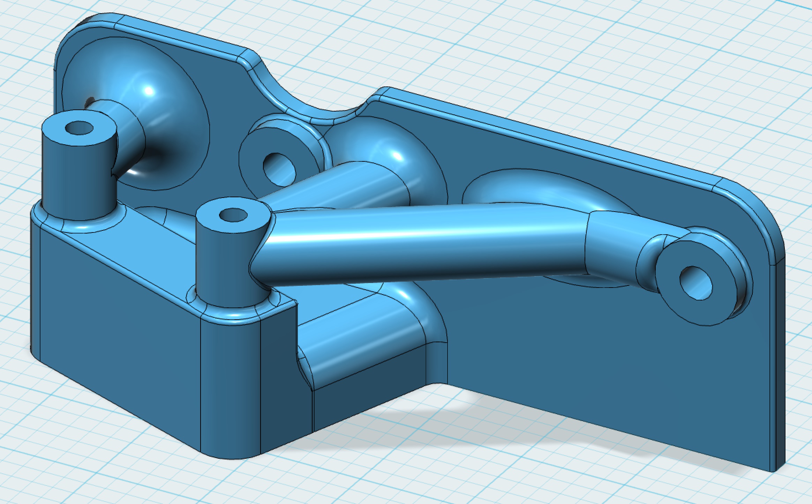
Task: Select the hole atop the center cylindrical post
Action: point(233,215)
